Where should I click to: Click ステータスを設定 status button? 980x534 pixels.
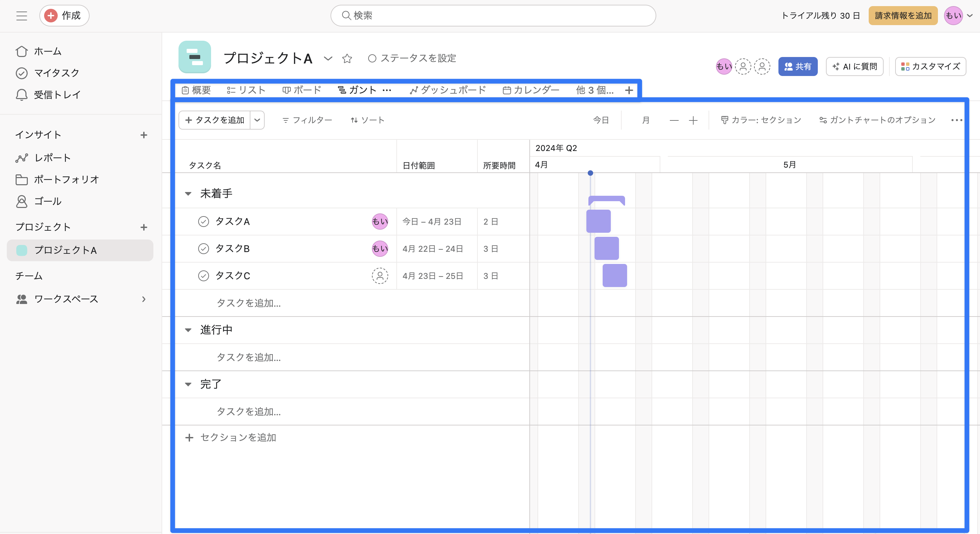[x=412, y=58]
